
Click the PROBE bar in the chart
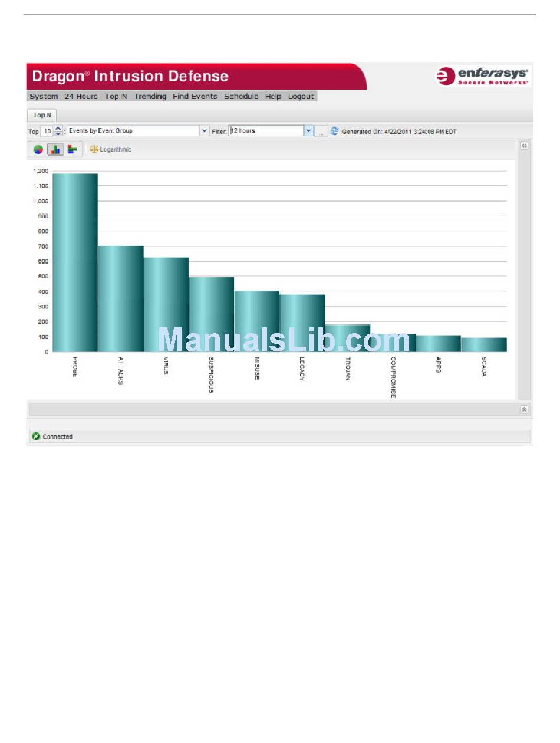click(75, 262)
